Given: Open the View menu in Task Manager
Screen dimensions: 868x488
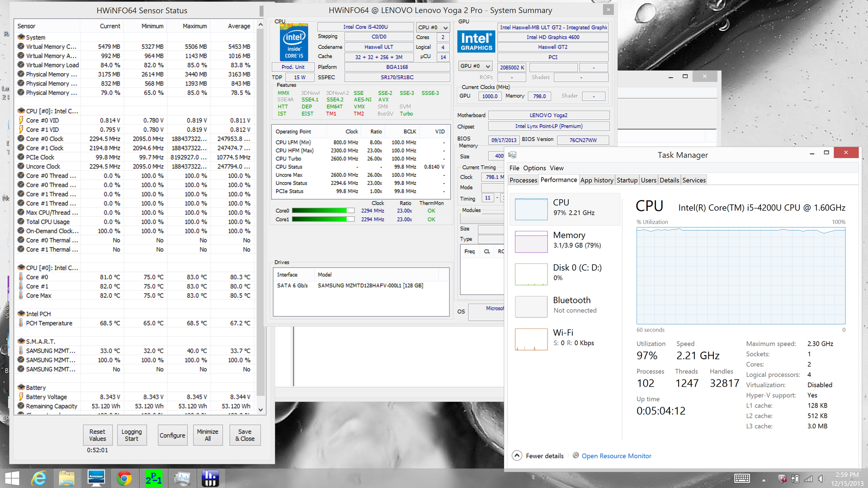Looking at the screenshot, I should [557, 168].
